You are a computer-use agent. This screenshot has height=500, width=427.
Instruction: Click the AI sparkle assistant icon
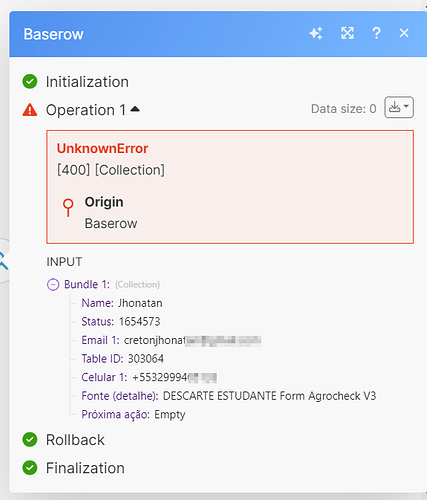pos(316,33)
